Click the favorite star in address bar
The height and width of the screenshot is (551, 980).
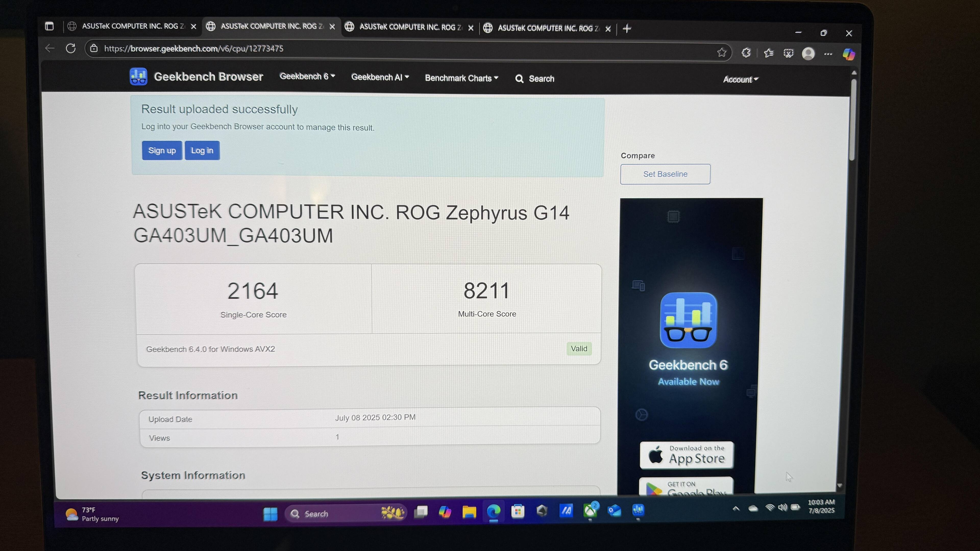[x=721, y=53]
